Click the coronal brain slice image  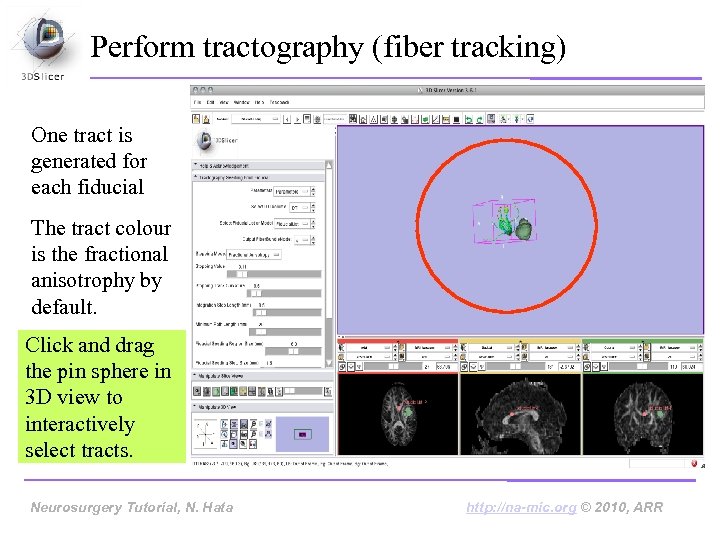click(x=642, y=414)
